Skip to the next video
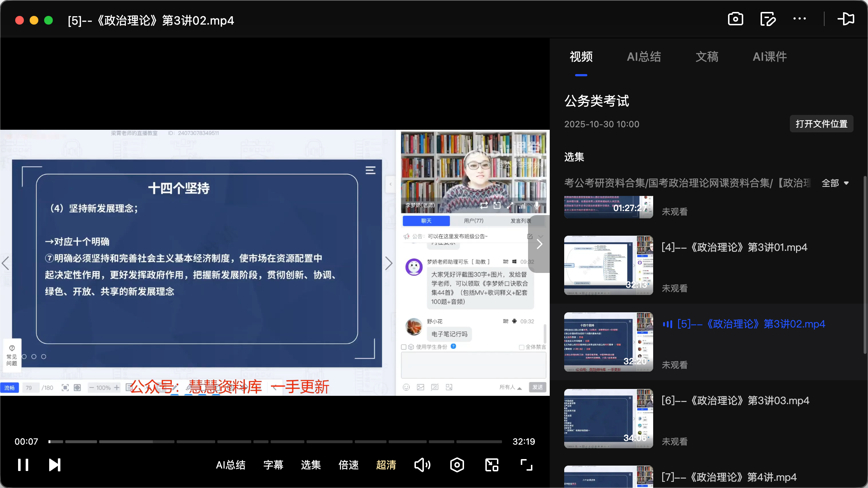 coord(54,465)
